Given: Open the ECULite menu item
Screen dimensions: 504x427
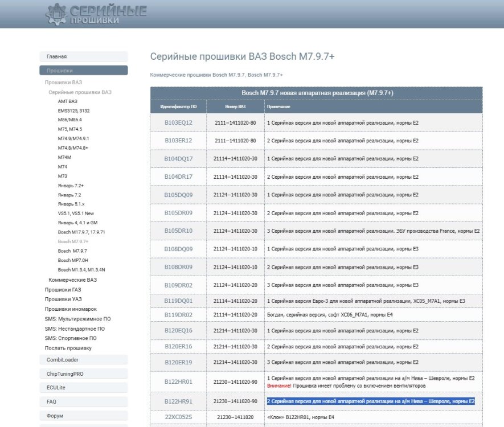Looking at the screenshot, I should coord(84,388).
